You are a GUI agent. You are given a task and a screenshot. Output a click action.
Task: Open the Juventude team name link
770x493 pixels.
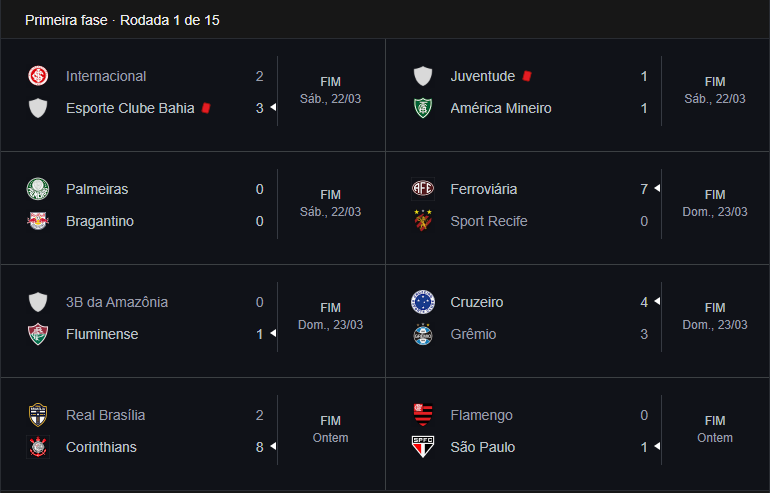483,76
